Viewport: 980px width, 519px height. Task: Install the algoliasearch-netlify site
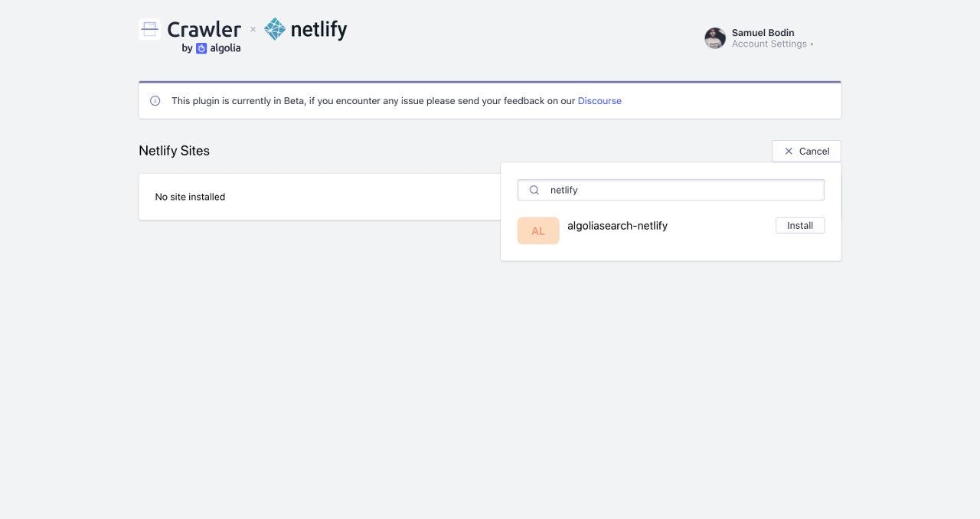tap(800, 225)
